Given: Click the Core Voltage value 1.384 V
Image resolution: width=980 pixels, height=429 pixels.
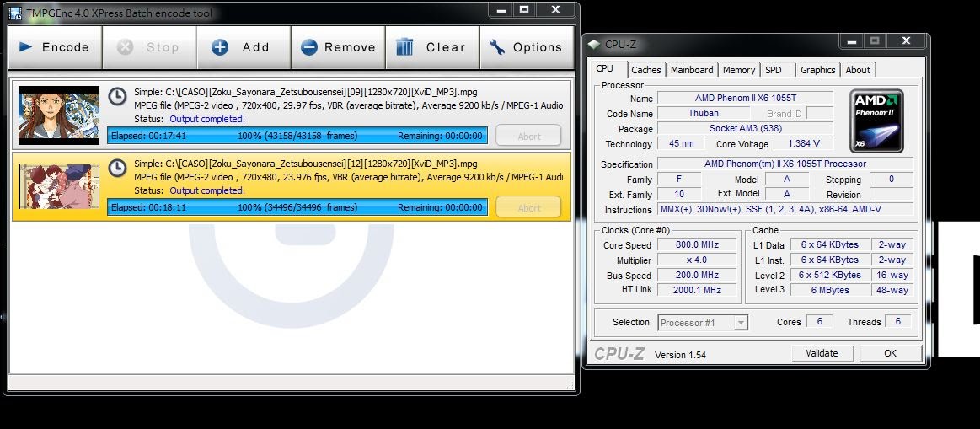Looking at the screenshot, I should pos(803,144).
